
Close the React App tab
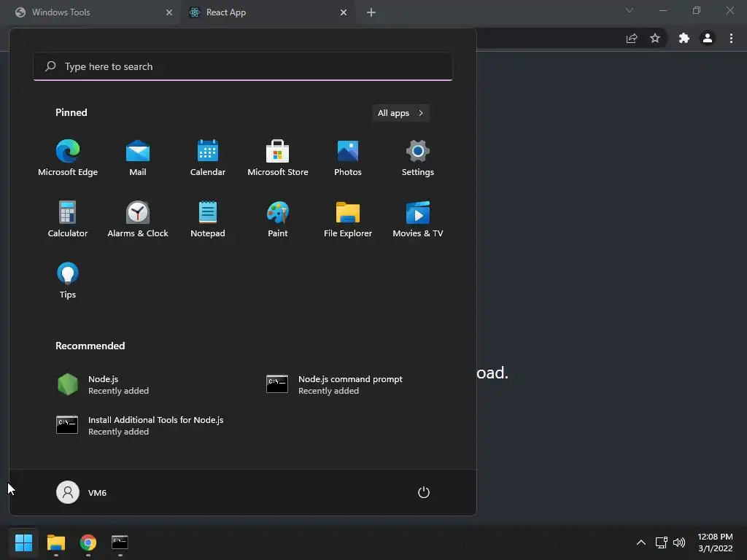[x=344, y=12]
